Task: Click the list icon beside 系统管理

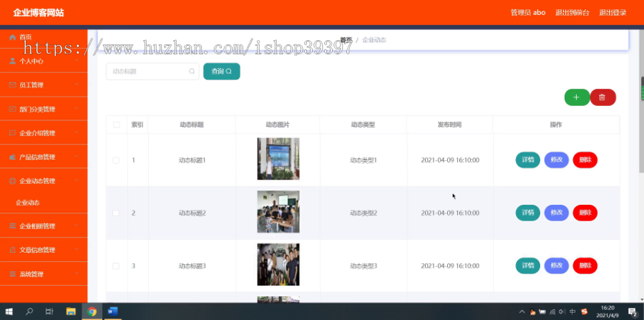Action: click(x=12, y=274)
